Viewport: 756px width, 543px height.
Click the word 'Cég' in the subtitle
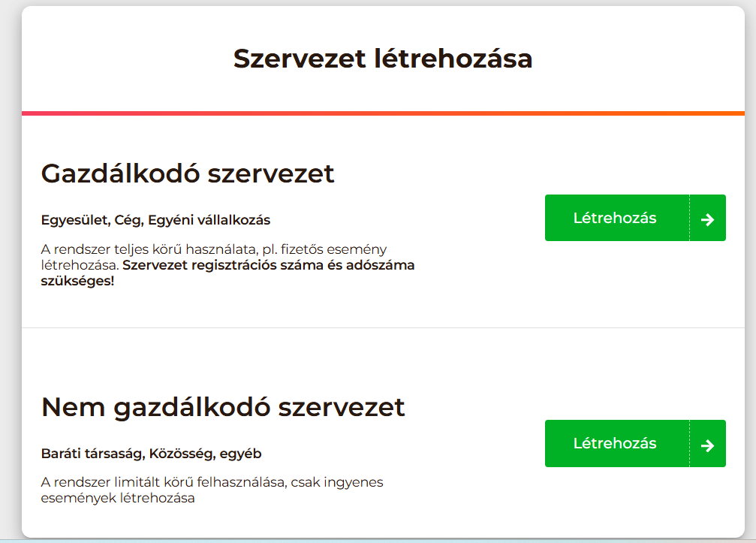[x=130, y=220]
